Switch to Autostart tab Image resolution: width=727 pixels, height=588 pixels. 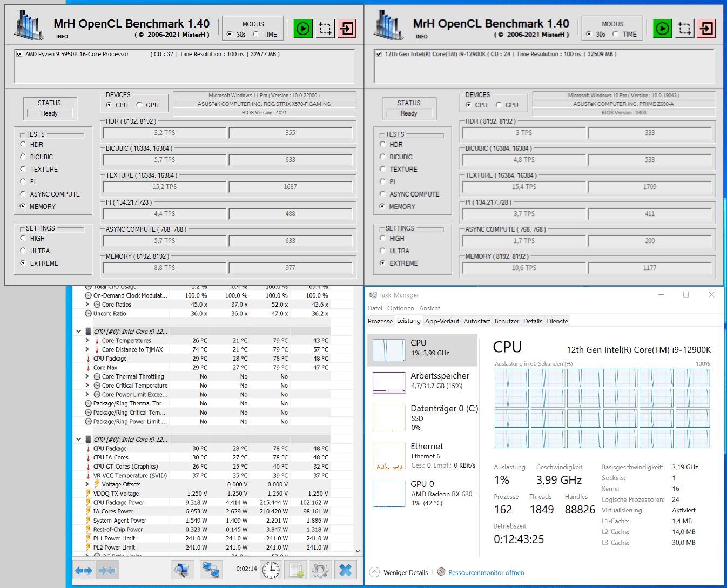[x=477, y=321]
